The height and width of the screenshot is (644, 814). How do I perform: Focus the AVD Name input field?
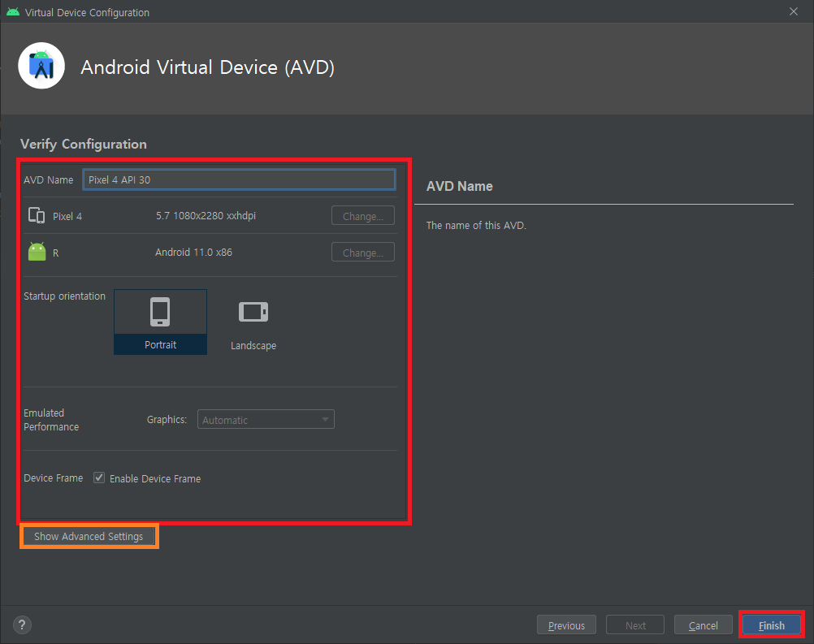240,179
